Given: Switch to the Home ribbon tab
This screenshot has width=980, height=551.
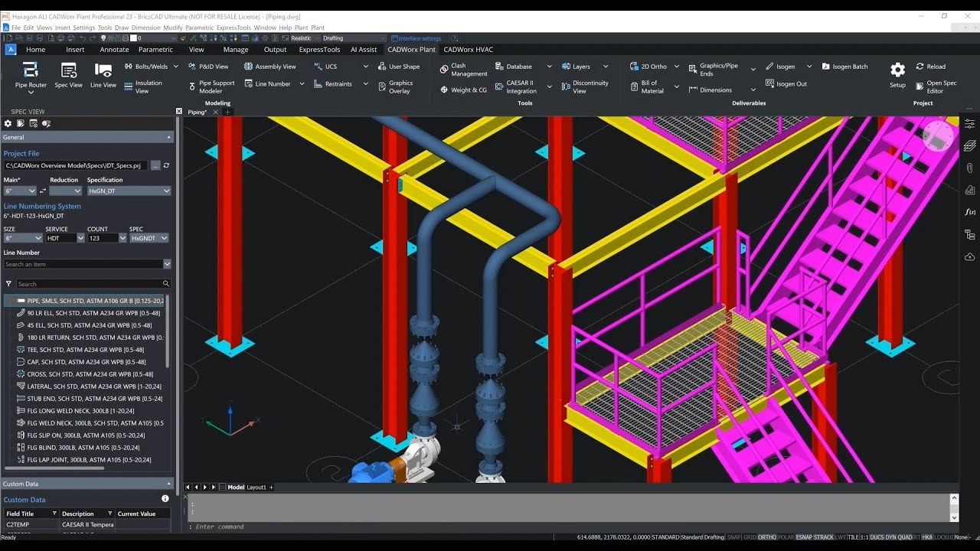Looking at the screenshot, I should click(x=36, y=49).
